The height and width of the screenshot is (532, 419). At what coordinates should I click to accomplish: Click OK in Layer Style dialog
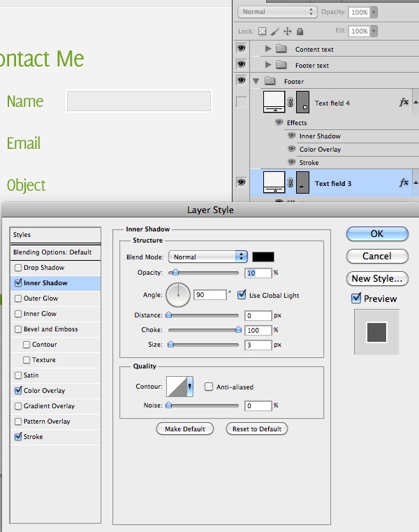pyautogui.click(x=377, y=233)
